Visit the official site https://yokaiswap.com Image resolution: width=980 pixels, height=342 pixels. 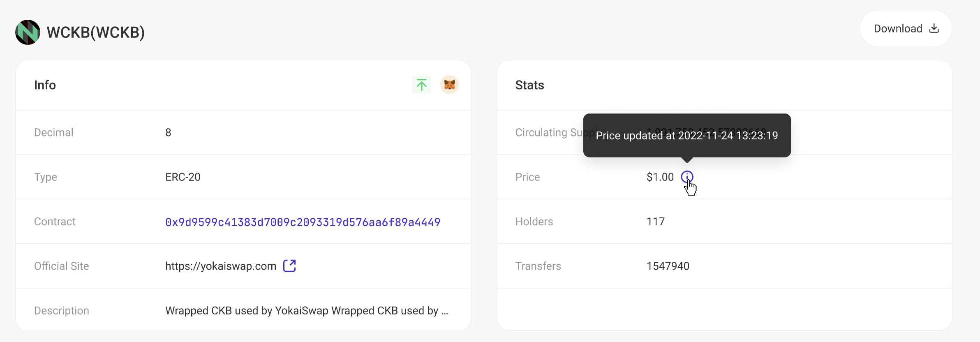220,266
